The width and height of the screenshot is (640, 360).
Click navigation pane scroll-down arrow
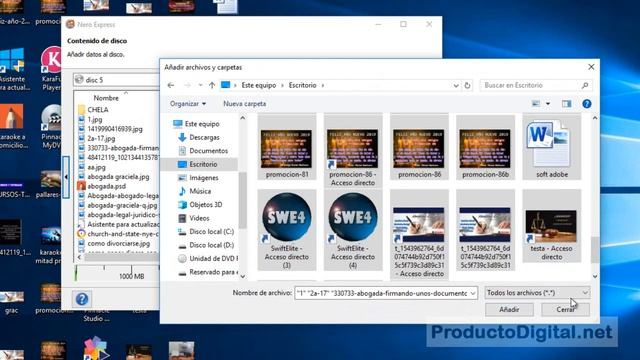tap(242, 276)
